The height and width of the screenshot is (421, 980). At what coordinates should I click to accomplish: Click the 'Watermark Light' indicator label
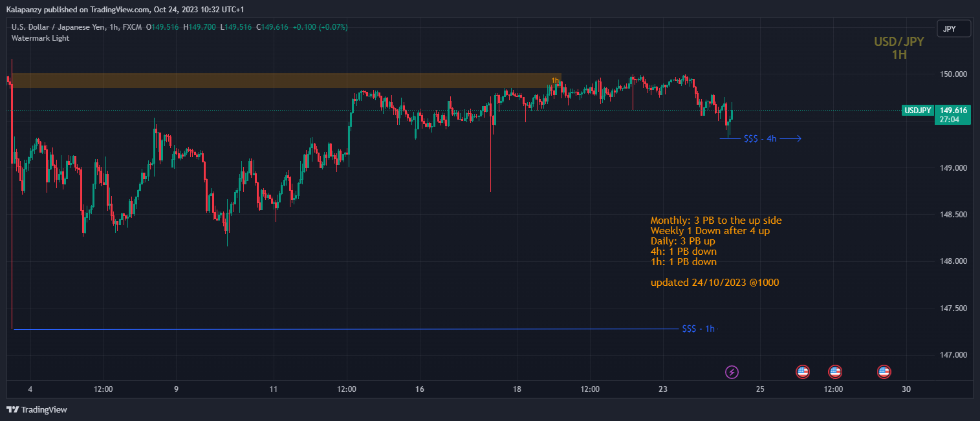coord(40,38)
